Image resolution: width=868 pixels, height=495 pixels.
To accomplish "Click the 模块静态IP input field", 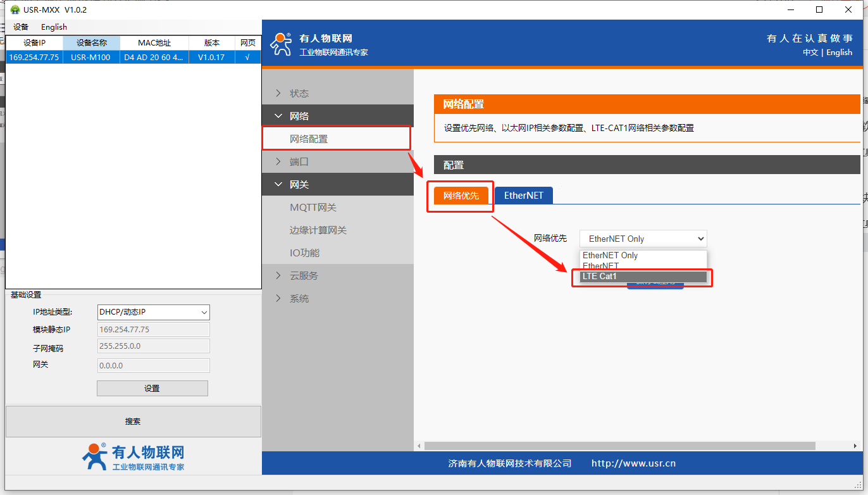I will tap(154, 329).
